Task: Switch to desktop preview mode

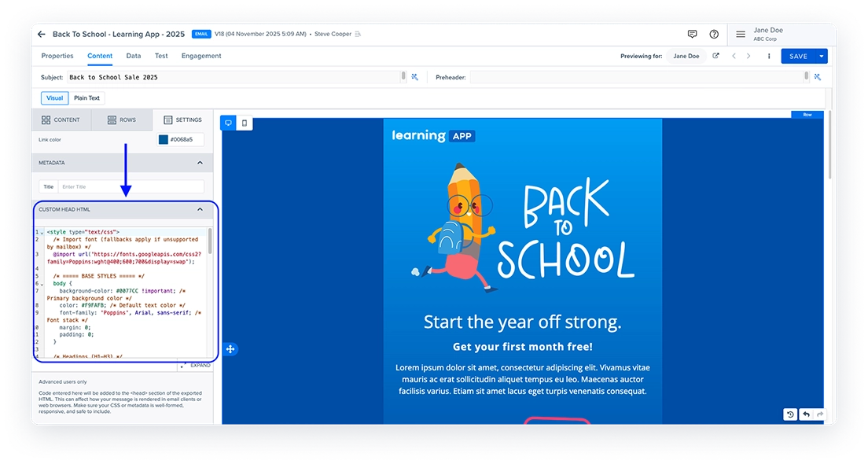Action: [229, 123]
